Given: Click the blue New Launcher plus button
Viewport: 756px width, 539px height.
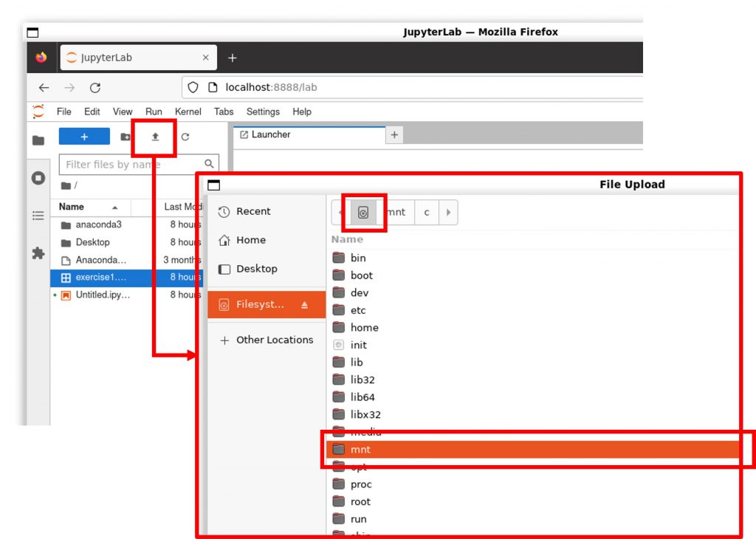Looking at the screenshot, I should (84, 137).
